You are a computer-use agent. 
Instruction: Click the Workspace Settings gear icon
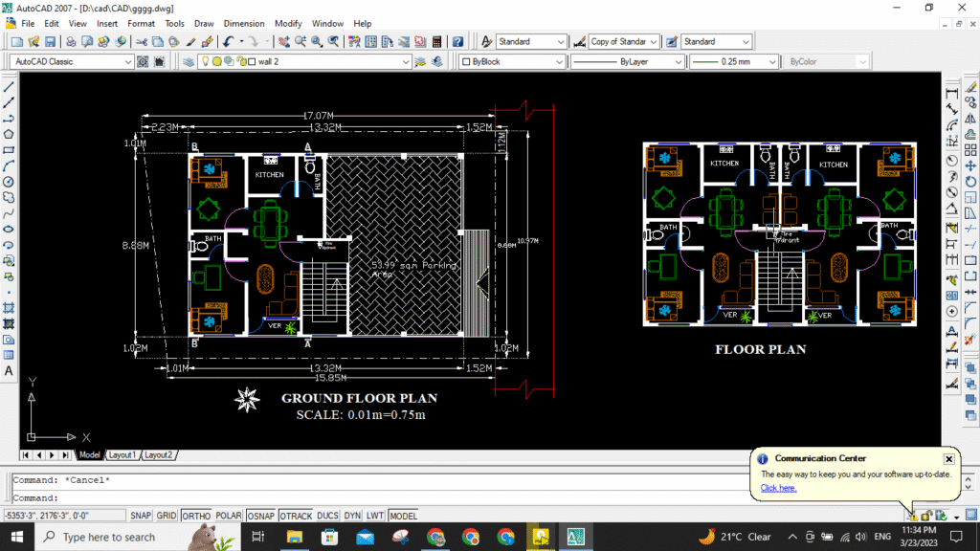[144, 62]
